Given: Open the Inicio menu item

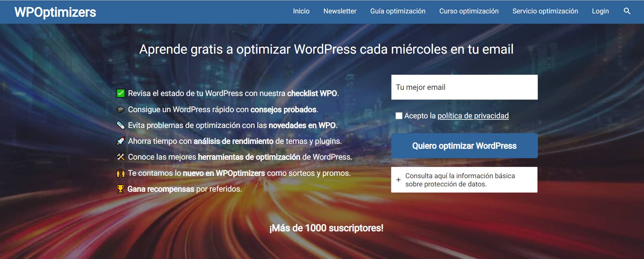Looking at the screenshot, I should point(301,11).
